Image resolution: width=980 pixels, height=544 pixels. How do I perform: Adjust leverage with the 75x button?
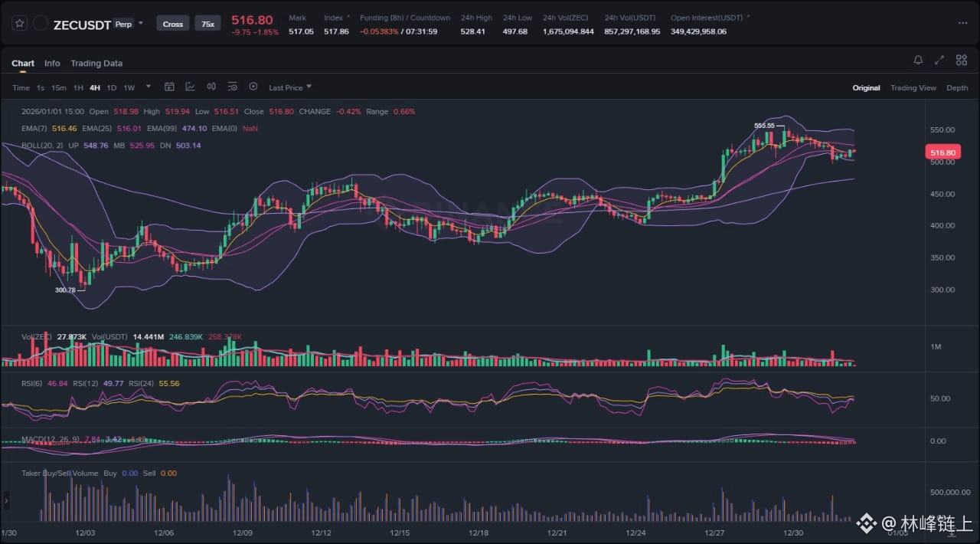tap(207, 24)
